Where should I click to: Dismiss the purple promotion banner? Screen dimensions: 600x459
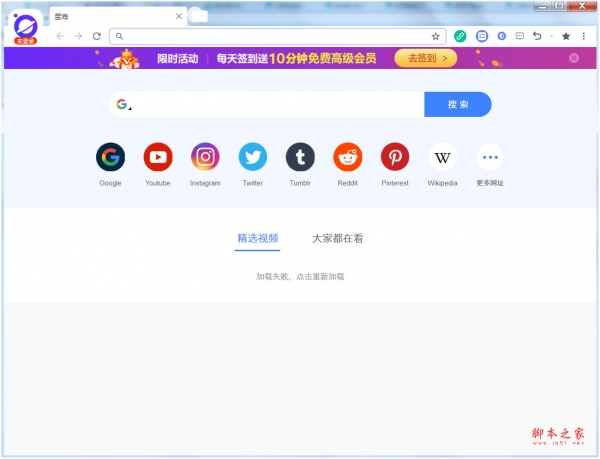[574, 58]
